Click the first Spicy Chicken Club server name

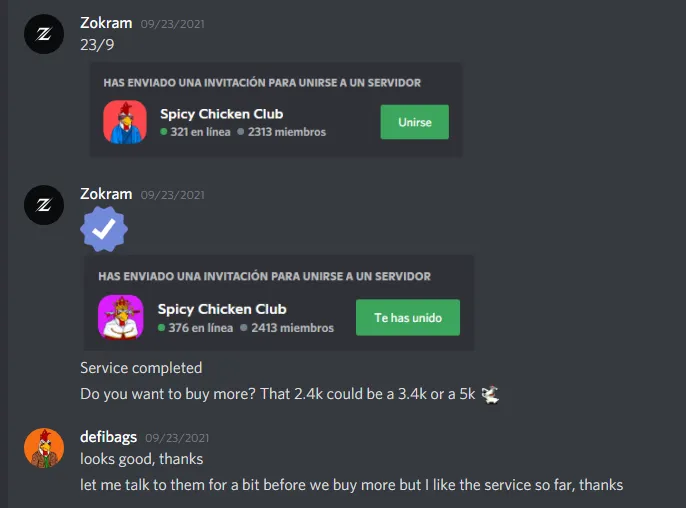click(222, 114)
